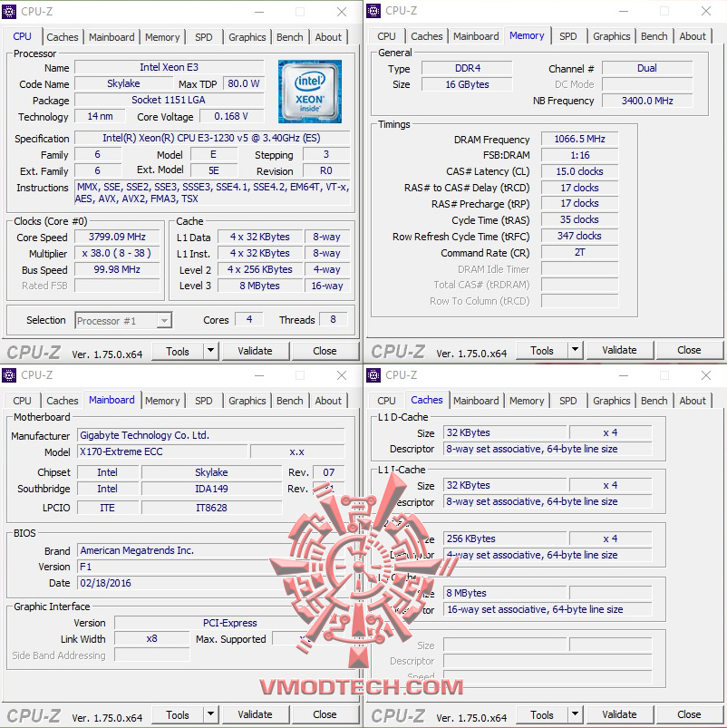
Task: Click Graphic Interface Link Width value x8
Action: click(x=151, y=638)
